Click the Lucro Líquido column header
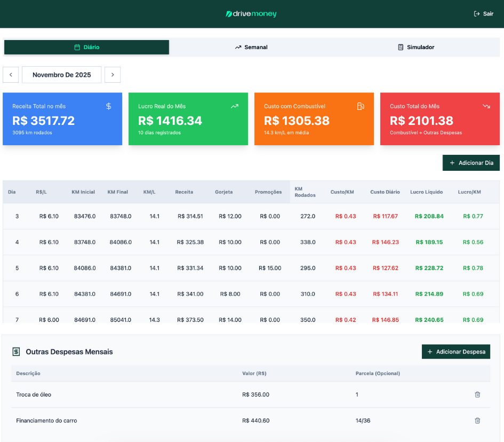Viewport: 504px width, 442px height. point(426,192)
